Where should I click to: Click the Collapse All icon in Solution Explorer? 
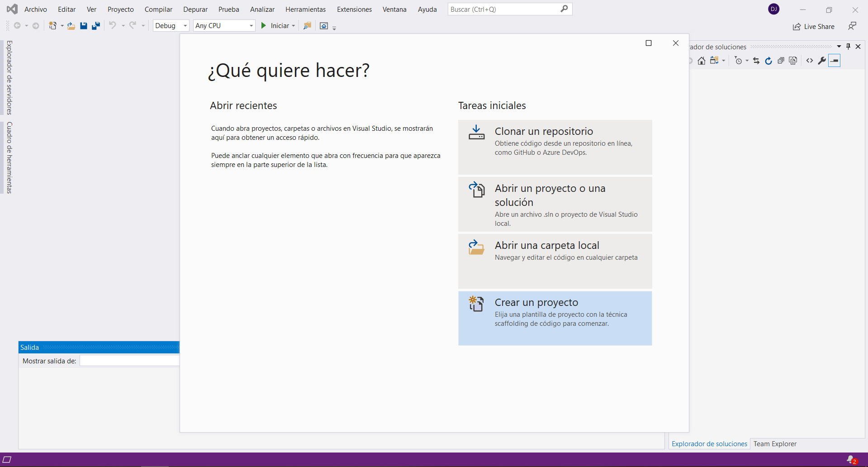(x=781, y=61)
